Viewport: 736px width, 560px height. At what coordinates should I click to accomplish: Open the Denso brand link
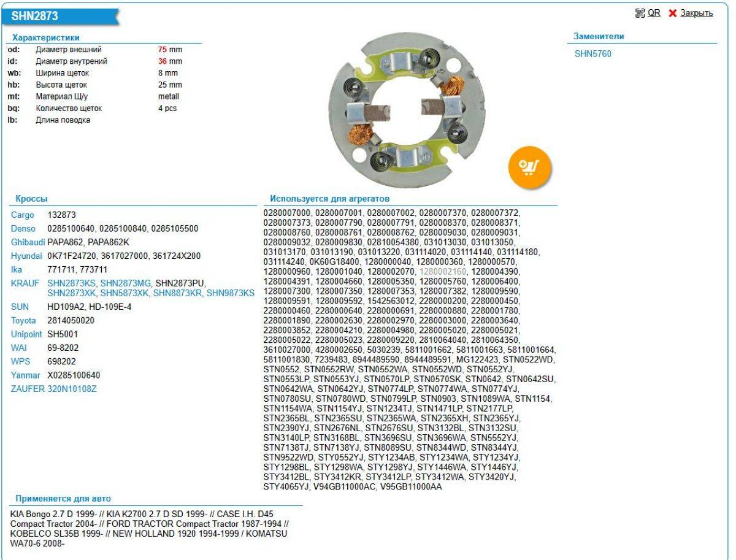[x=23, y=229]
